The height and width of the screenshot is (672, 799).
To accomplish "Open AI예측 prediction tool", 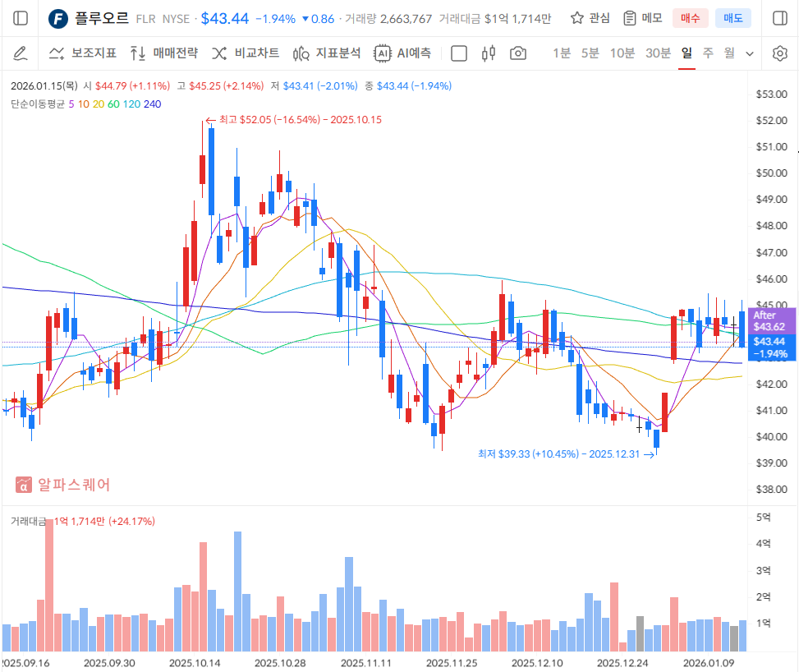I will [402, 53].
